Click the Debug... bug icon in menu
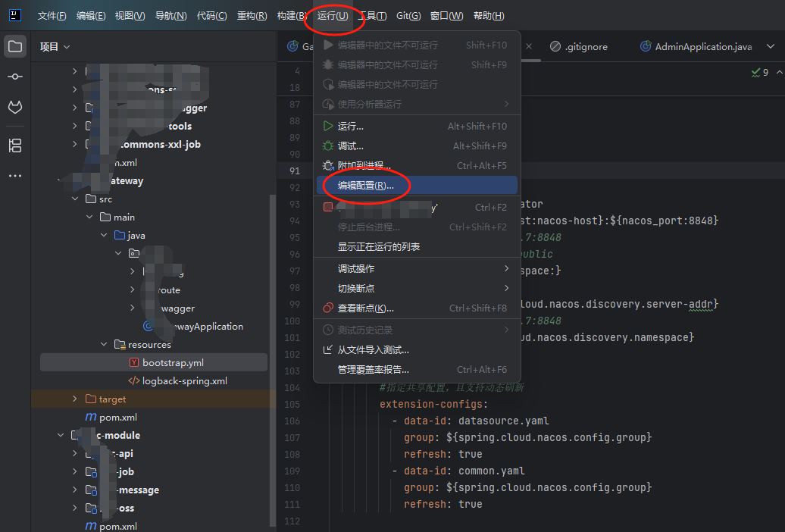The image size is (785, 532). click(328, 146)
